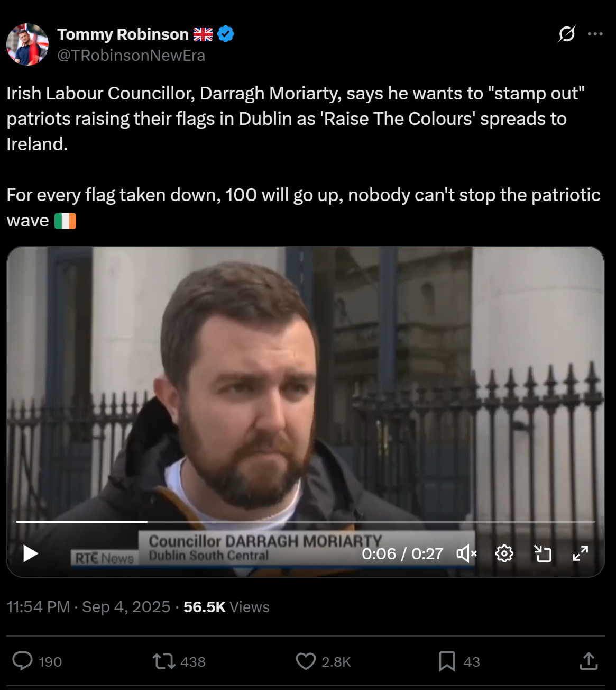The width and height of the screenshot is (616, 690).
Task: Click the Tommy Robinson display name
Action: point(123,34)
